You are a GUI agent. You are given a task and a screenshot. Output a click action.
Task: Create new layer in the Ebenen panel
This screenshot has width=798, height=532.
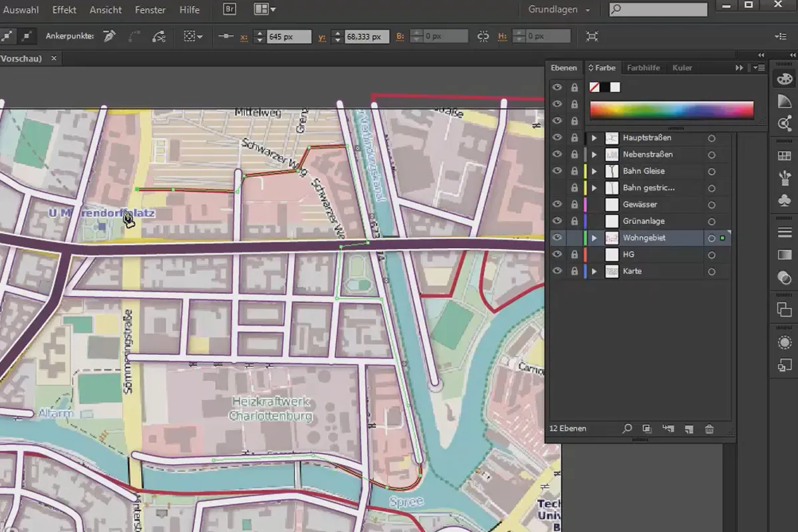pyautogui.click(x=689, y=429)
